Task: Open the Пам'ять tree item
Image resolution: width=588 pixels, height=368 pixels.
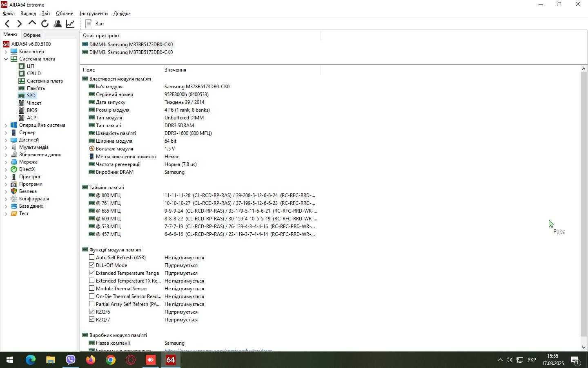Action: 36,88
